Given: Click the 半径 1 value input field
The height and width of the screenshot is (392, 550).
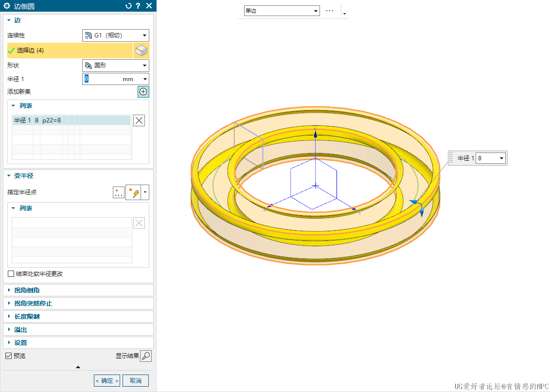Looking at the screenshot, I should 102,79.
